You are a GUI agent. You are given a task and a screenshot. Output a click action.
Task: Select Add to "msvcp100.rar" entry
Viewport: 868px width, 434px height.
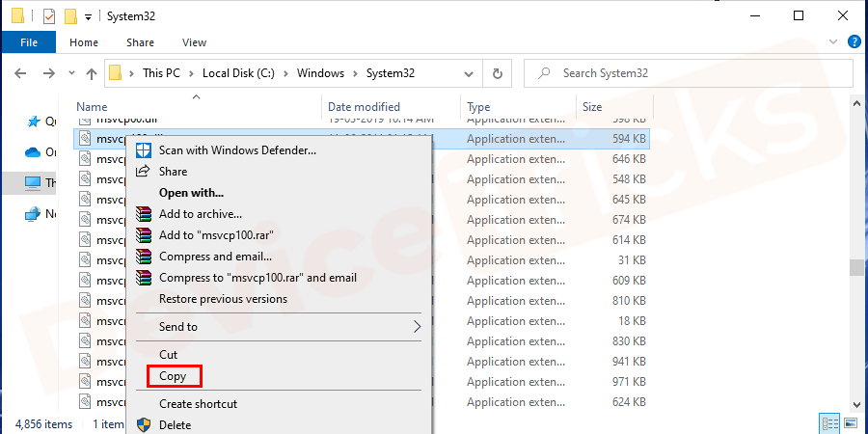coord(216,235)
